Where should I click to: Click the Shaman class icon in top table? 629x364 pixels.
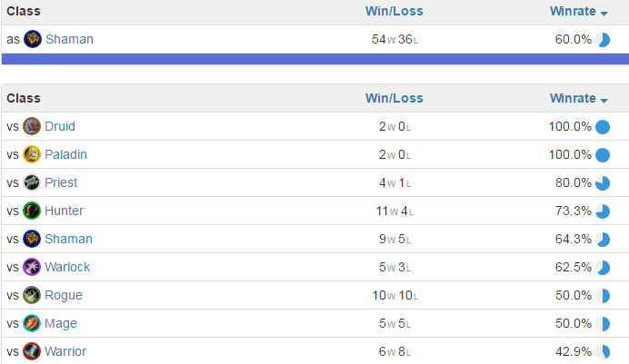pos(33,39)
